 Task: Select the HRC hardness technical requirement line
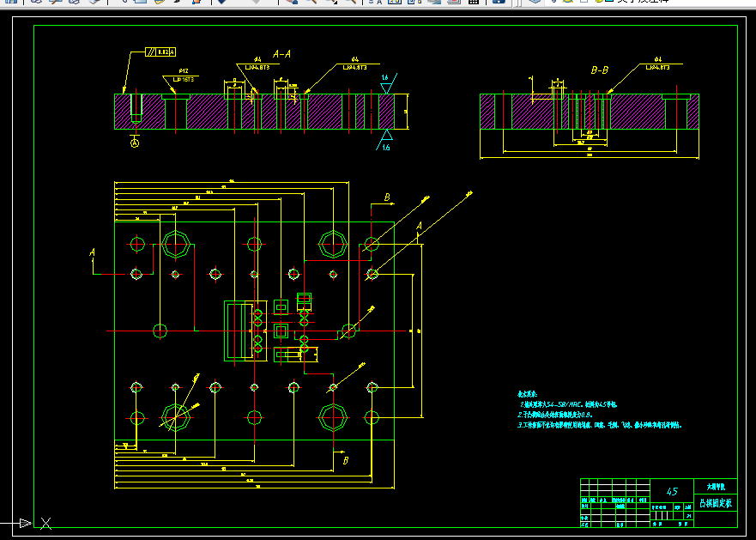coord(568,404)
